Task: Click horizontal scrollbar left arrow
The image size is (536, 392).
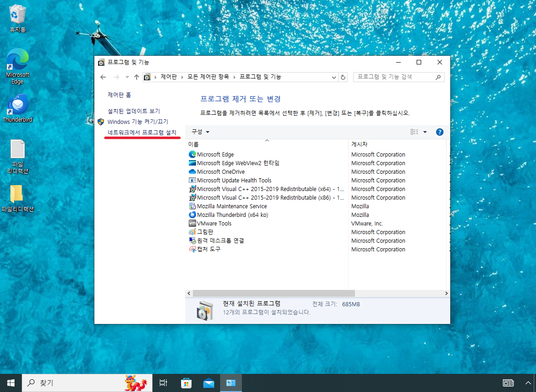Action: click(x=189, y=293)
